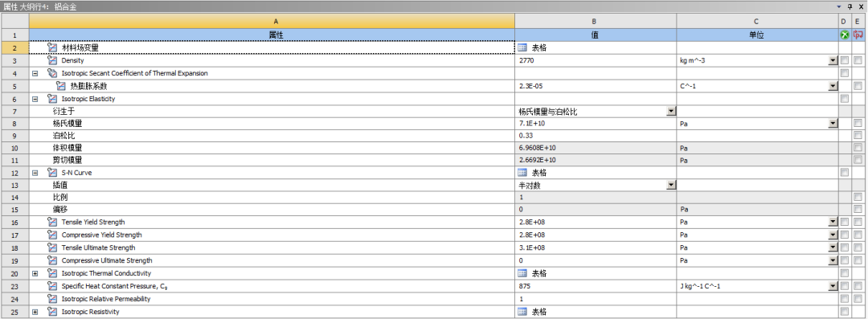This screenshot has height=319, width=868.
Task: Toggle column E checkbox for Compressive Ultimate Strength
Action: 858,260
